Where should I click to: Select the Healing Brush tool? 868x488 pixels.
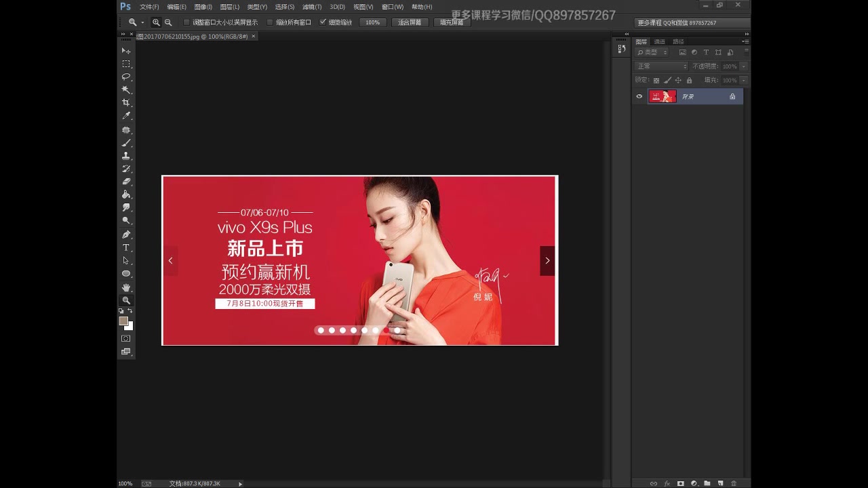point(126,129)
